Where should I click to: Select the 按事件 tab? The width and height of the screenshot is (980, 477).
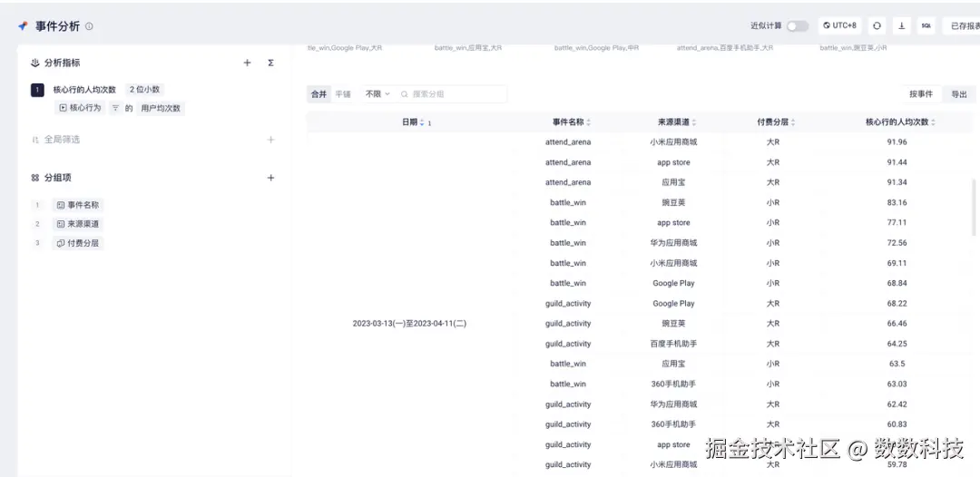[921, 94]
